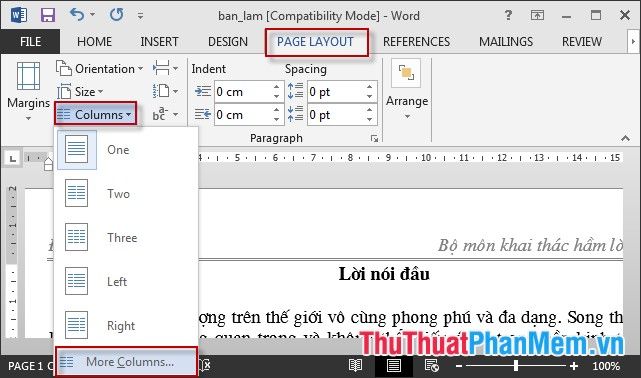Open the undo history dropdown arrow

tap(92, 15)
